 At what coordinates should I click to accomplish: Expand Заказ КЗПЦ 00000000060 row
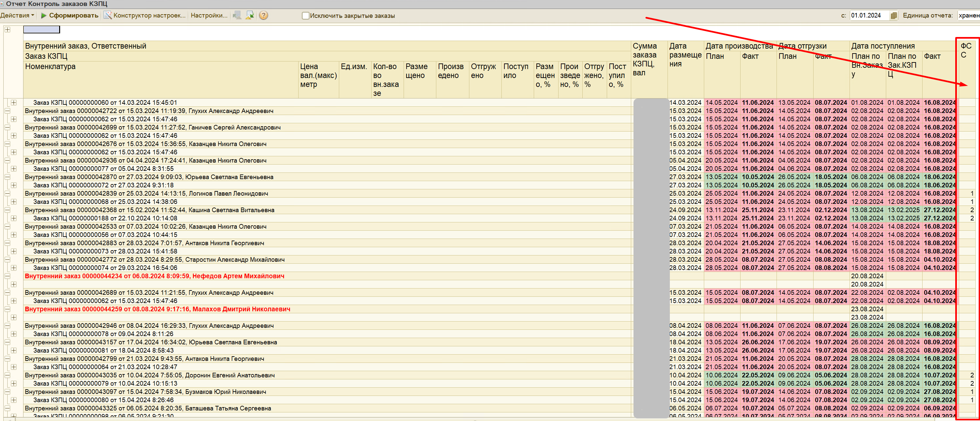pyautogui.click(x=14, y=102)
